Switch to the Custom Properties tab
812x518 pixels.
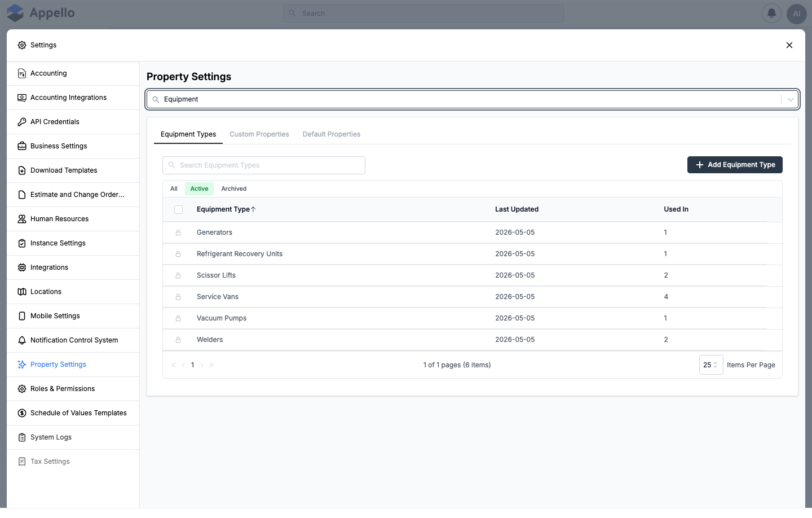pos(259,134)
